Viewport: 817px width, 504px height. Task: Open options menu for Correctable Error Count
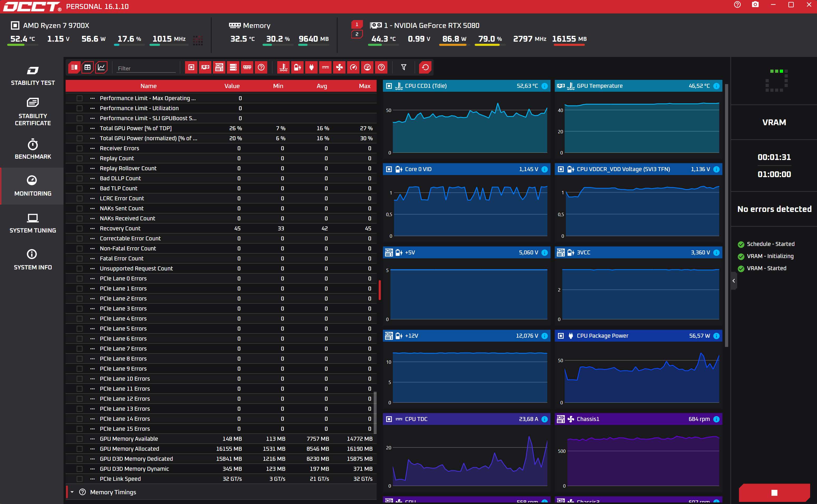click(x=92, y=238)
